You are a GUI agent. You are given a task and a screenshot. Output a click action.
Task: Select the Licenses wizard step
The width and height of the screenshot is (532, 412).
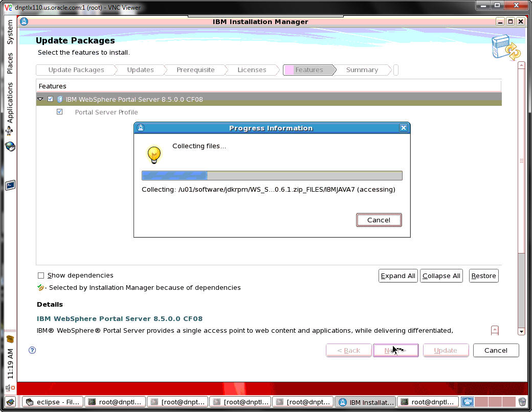[252, 70]
